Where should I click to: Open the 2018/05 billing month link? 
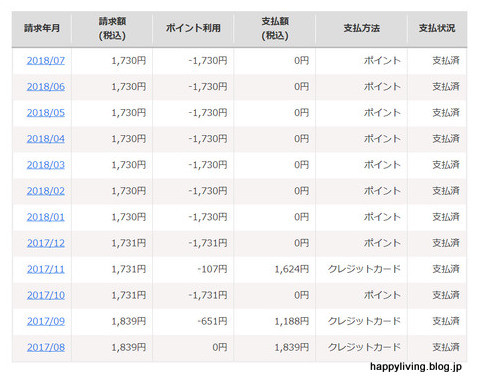(46, 113)
